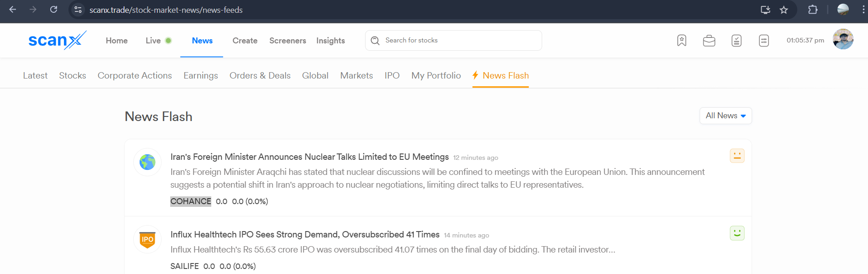Select the News navigation item
The width and height of the screenshot is (868, 274).
click(202, 41)
